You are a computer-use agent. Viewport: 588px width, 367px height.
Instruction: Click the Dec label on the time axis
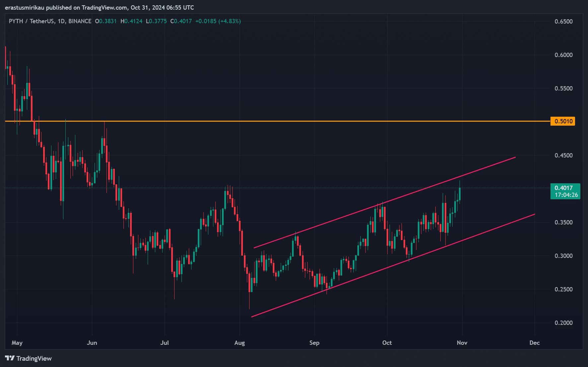pyautogui.click(x=534, y=343)
